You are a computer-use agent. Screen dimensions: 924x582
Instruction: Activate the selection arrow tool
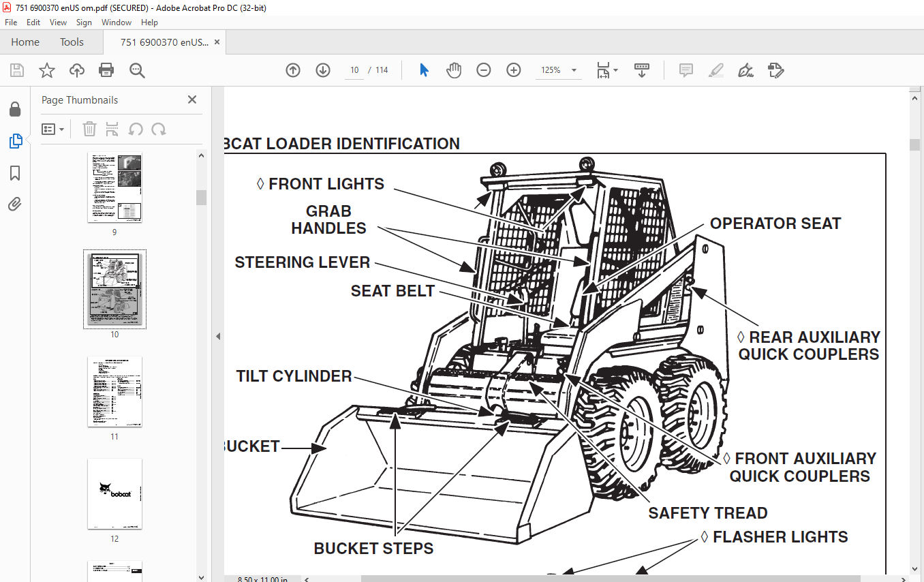pyautogui.click(x=424, y=70)
